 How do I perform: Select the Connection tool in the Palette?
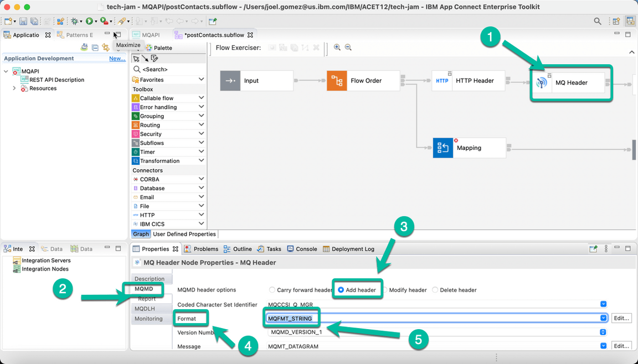point(146,58)
